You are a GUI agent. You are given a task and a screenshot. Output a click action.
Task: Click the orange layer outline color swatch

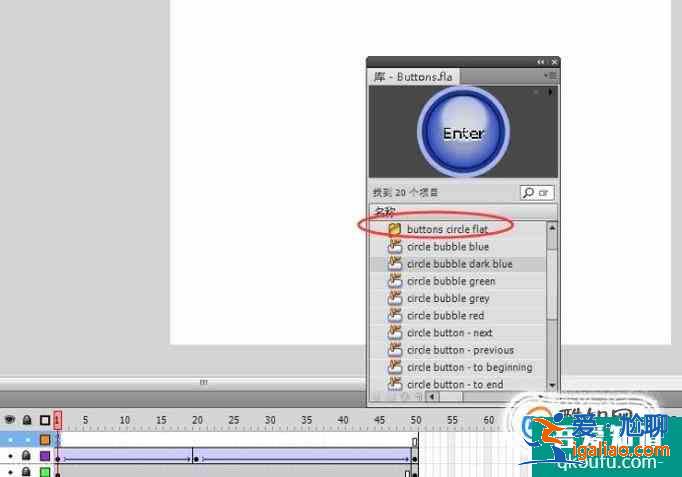44,440
